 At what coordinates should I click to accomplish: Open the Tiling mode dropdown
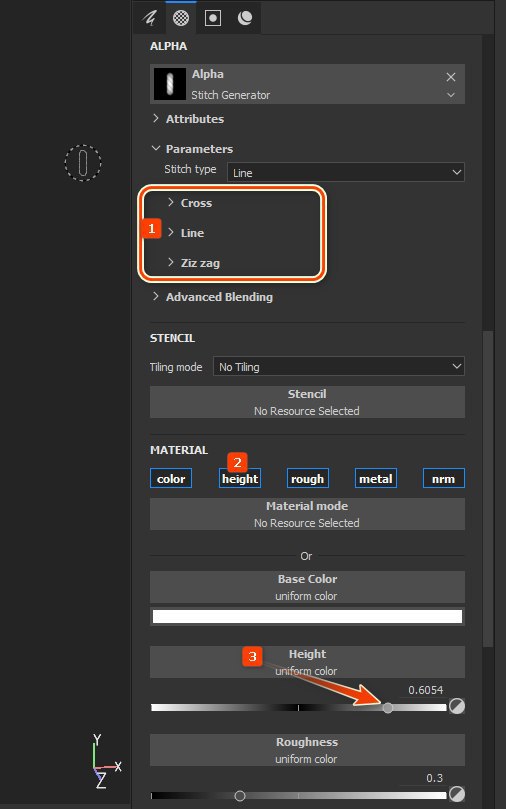tap(338, 366)
